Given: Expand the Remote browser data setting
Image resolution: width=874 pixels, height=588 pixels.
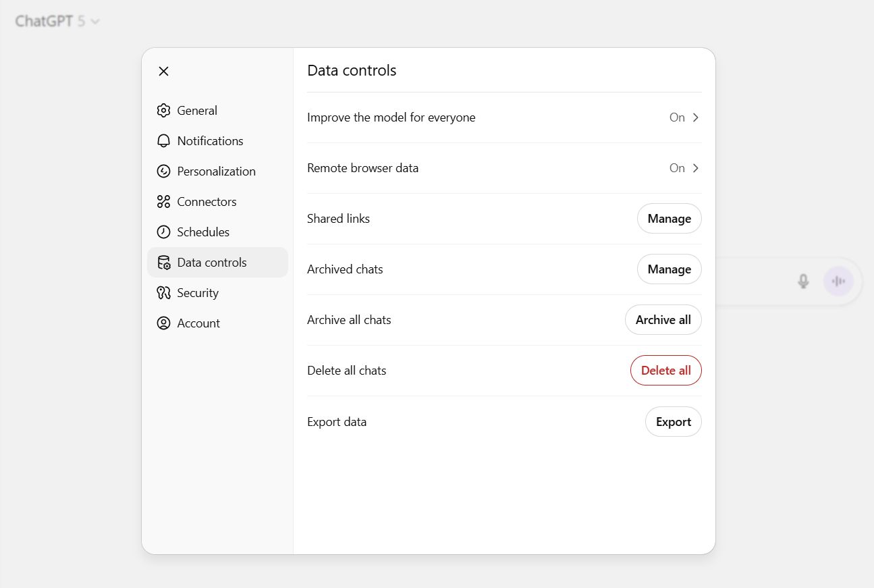Looking at the screenshot, I should click(504, 168).
